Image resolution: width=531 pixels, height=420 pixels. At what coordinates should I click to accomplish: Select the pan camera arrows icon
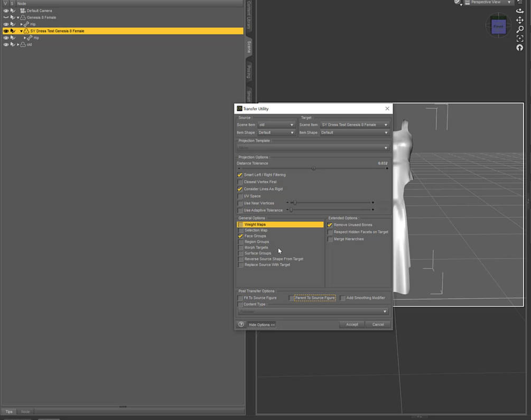520,20
